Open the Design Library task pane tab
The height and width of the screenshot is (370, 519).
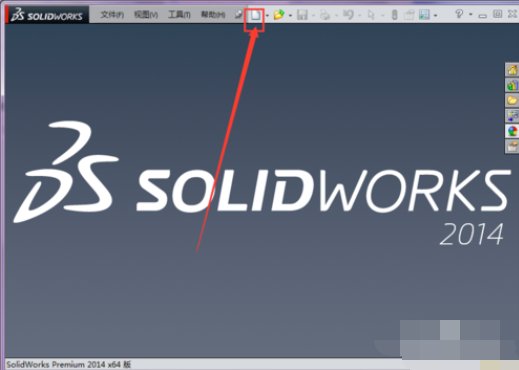click(512, 85)
